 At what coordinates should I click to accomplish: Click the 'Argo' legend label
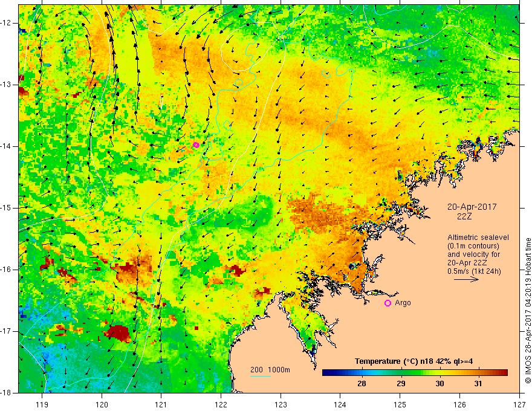click(403, 303)
